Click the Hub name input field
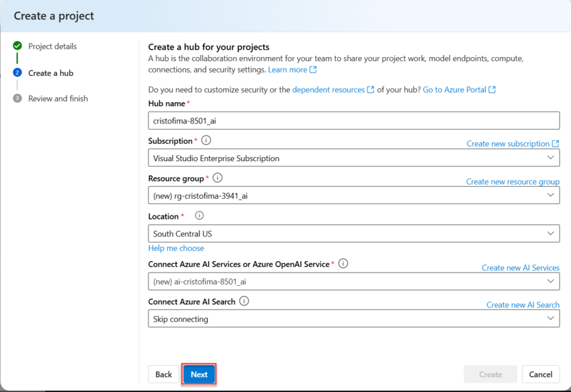This screenshot has height=392, width=571. 353,121
